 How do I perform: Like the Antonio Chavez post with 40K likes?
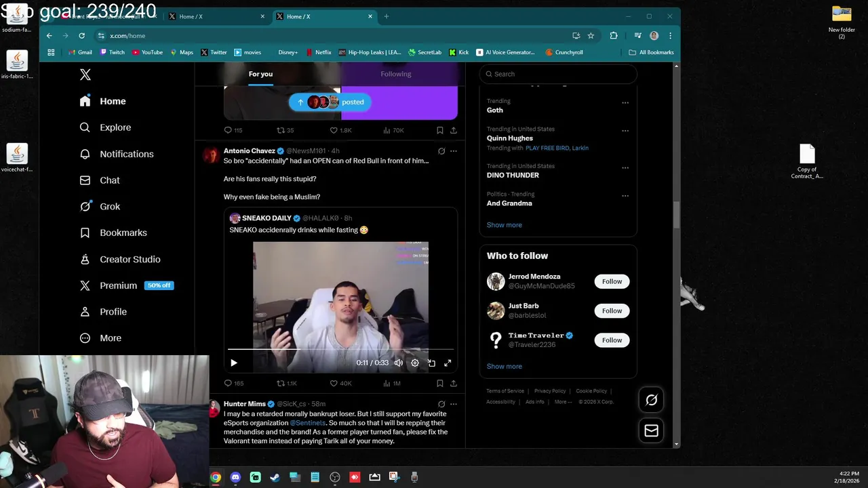[340, 383]
